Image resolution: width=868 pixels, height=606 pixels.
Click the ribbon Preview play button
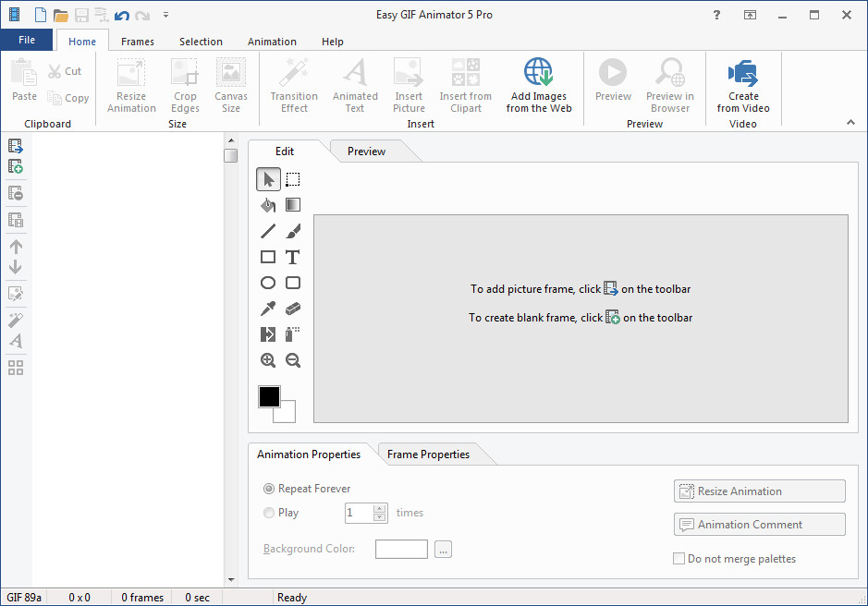613,80
